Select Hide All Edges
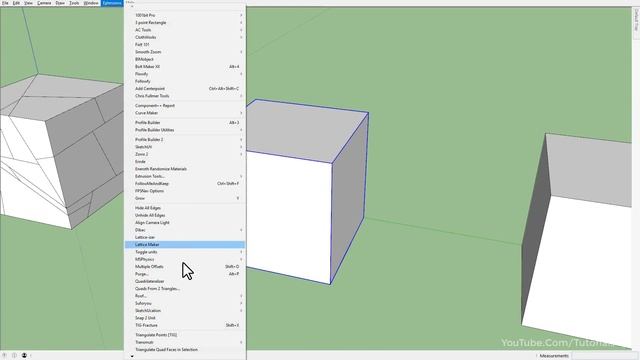Screen dimensions: 640x360 tap(184, 208)
